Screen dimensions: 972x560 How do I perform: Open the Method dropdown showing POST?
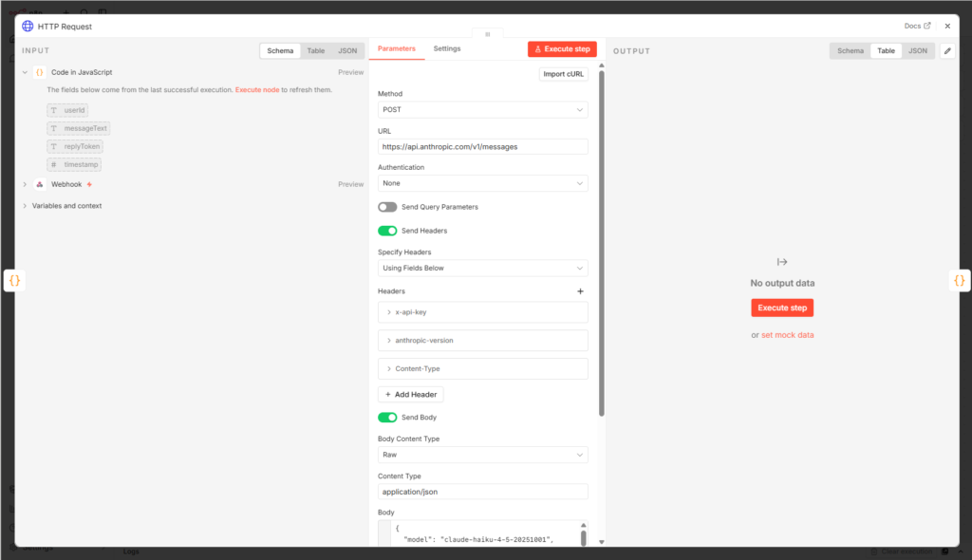(482, 110)
